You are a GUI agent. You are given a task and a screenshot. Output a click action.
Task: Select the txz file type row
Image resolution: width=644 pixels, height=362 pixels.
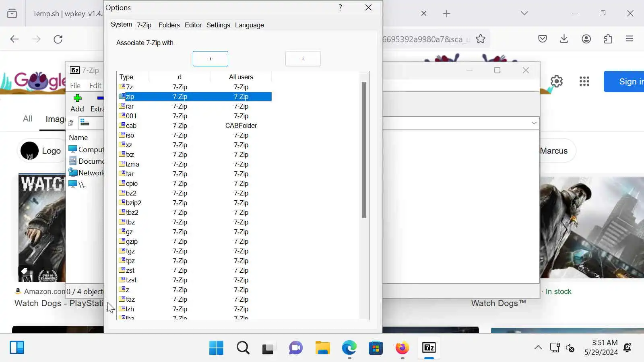195,154
